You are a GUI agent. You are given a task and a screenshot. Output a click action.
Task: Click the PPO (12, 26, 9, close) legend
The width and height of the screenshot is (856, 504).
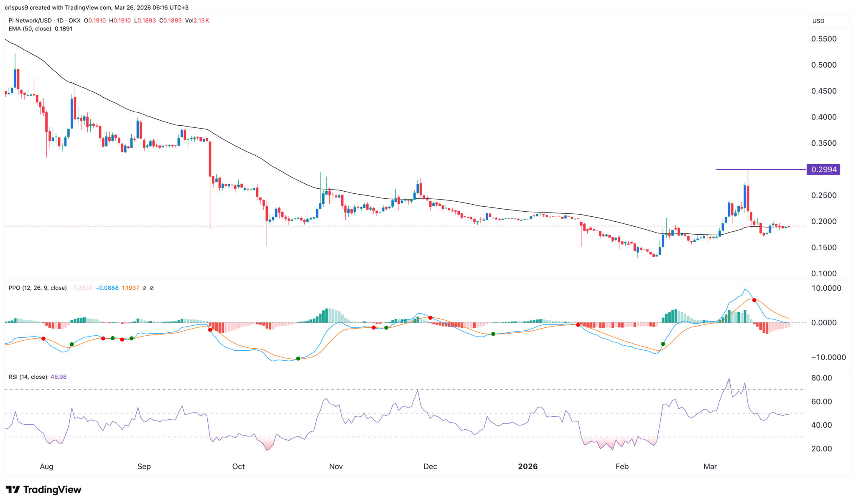[38, 288]
